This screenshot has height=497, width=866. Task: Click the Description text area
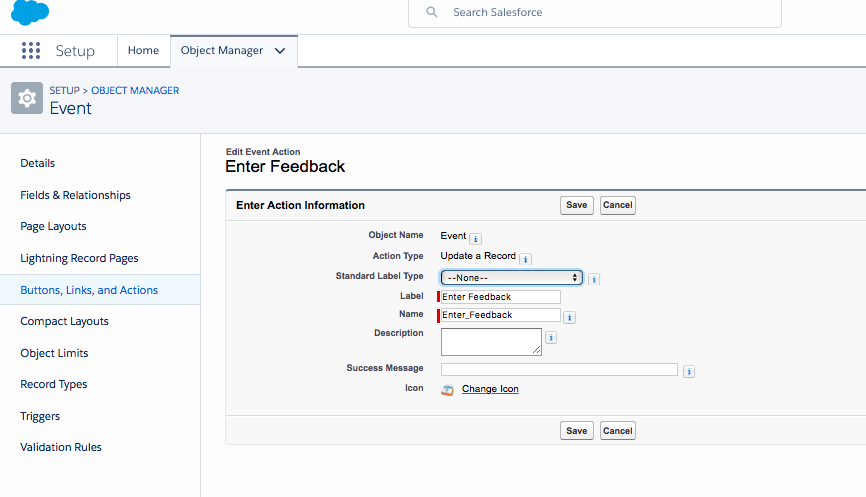point(491,342)
